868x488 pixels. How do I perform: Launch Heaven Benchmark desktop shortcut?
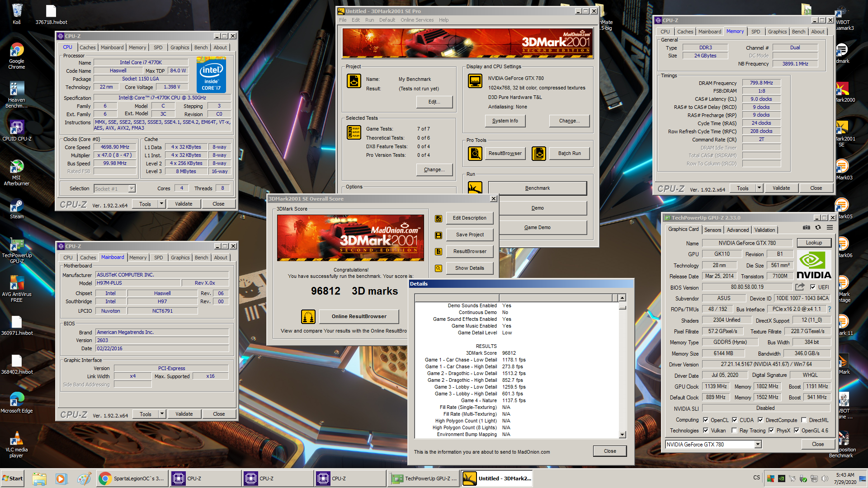pos(17,95)
